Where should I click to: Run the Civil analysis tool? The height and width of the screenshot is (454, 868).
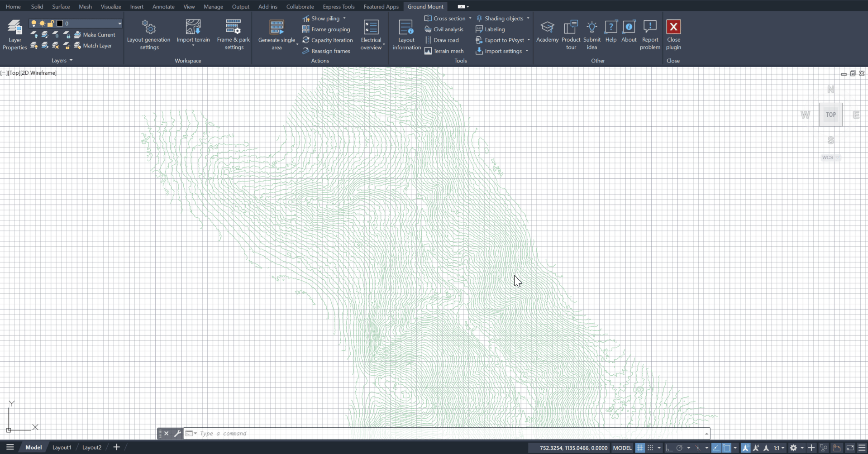[x=444, y=29]
